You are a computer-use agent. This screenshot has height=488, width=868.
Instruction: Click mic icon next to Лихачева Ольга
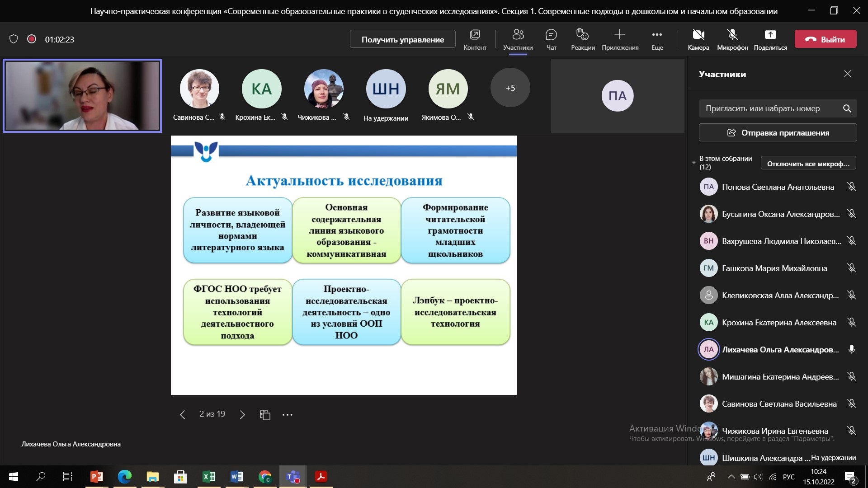tap(851, 349)
